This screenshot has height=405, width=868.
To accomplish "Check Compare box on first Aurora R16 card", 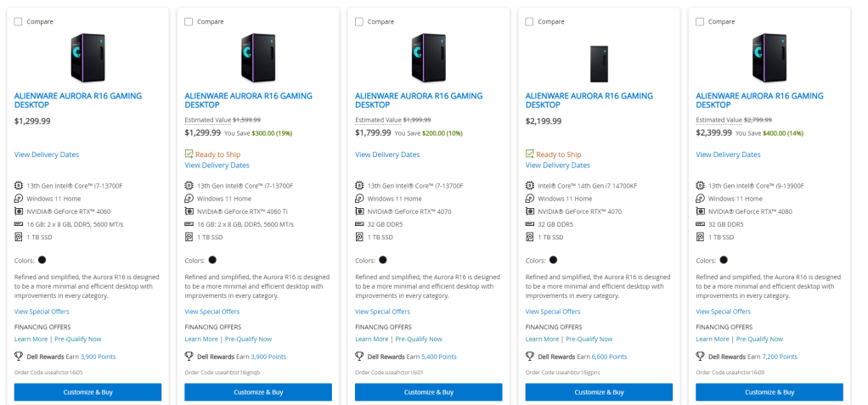I will (19, 21).
